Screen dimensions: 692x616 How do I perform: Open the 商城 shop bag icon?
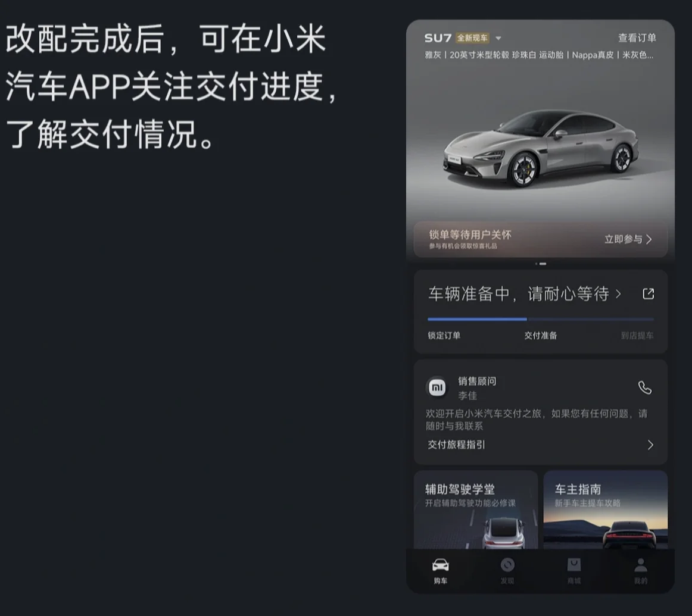[x=573, y=565]
